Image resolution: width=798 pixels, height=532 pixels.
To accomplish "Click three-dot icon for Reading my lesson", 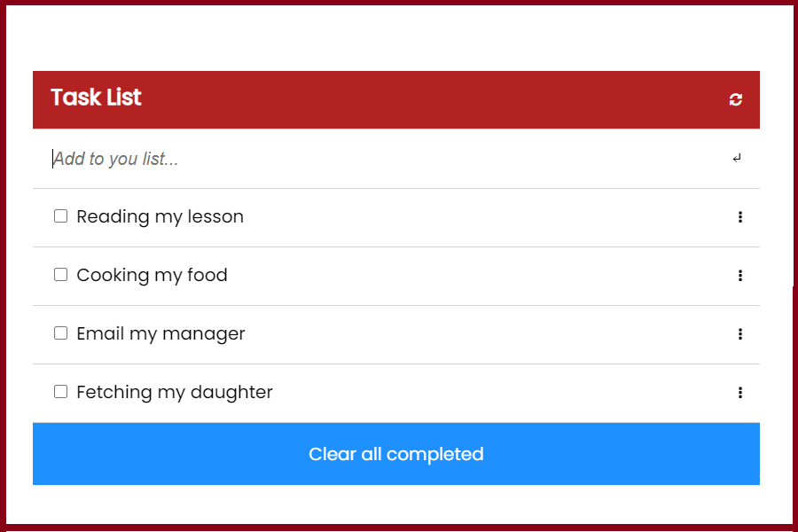I will pos(739,217).
